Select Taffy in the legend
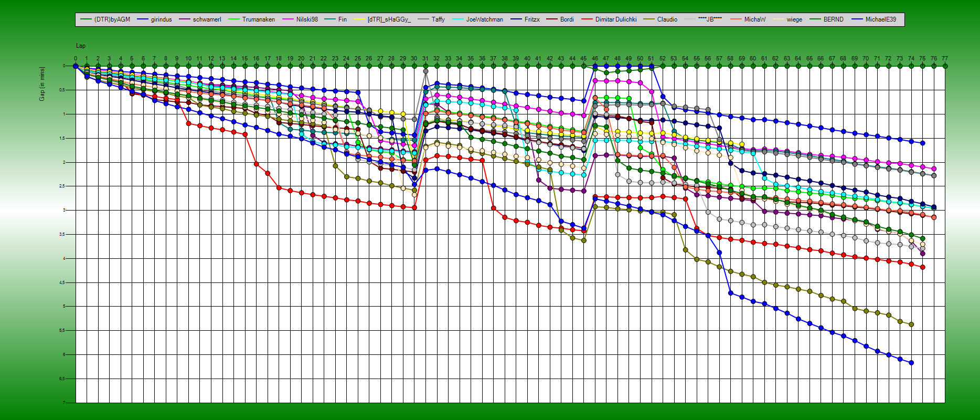Screen dimensions: 980x420 438,19
